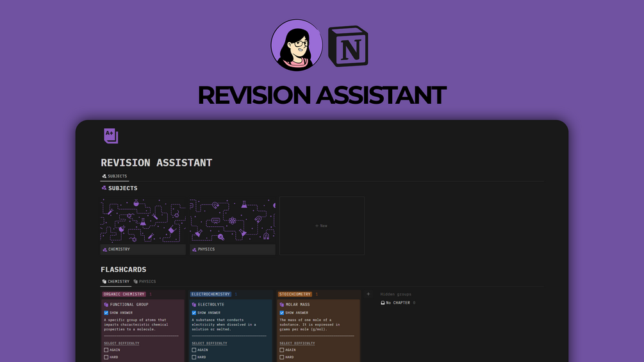Select the CHEMISTRY flashcards tab
644x362 pixels.
pos(116,281)
